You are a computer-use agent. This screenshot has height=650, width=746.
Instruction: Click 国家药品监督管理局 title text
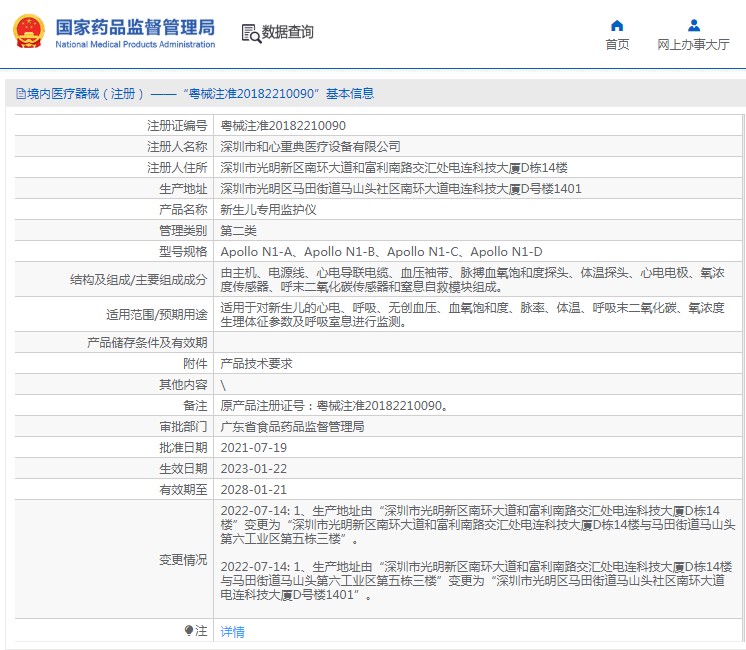pyautogui.click(x=135, y=27)
